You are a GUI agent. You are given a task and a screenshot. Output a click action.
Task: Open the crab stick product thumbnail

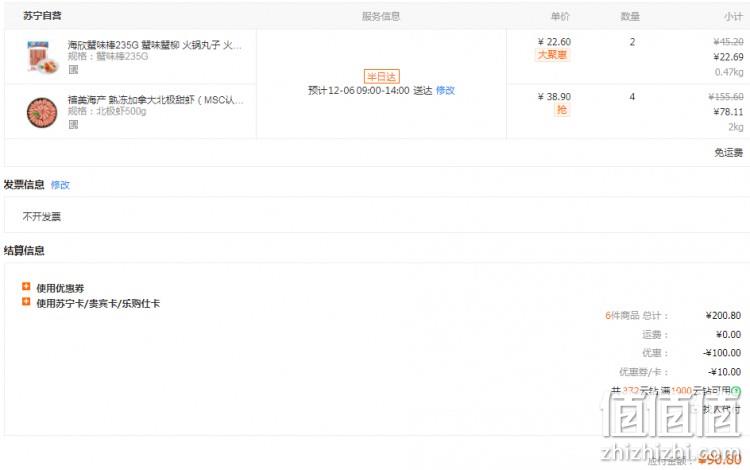click(42, 57)
